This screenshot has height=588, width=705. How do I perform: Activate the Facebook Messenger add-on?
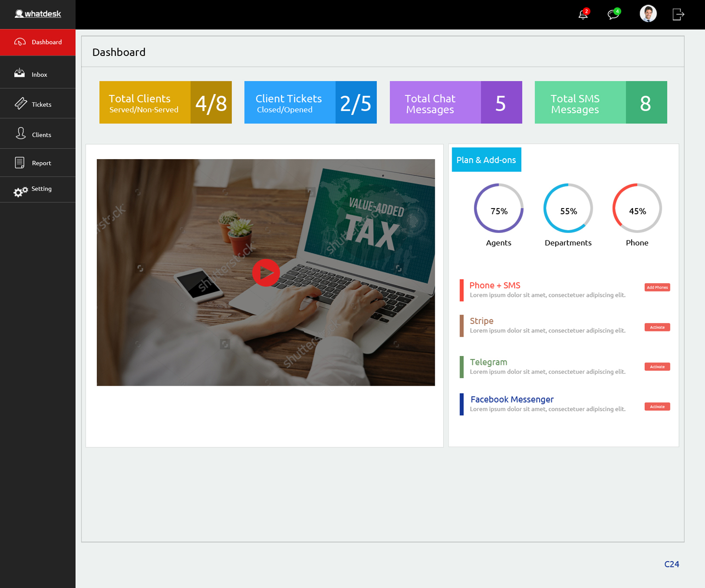[657, 407]
